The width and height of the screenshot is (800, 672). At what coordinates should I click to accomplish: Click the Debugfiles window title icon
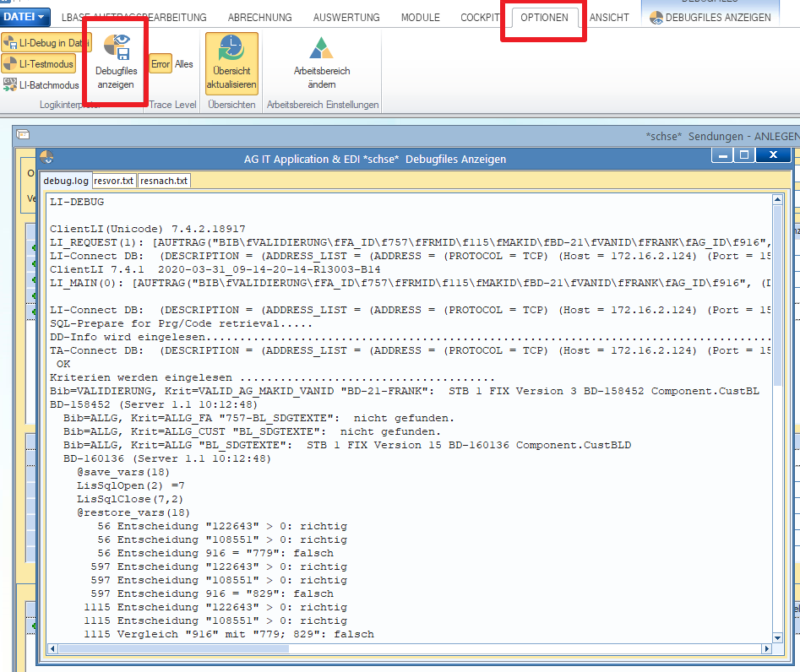point(46,157)
